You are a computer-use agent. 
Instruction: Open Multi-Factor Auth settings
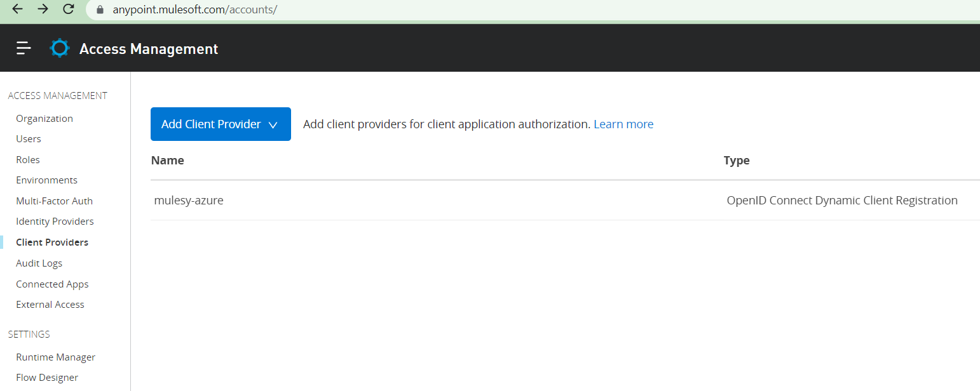54,201
